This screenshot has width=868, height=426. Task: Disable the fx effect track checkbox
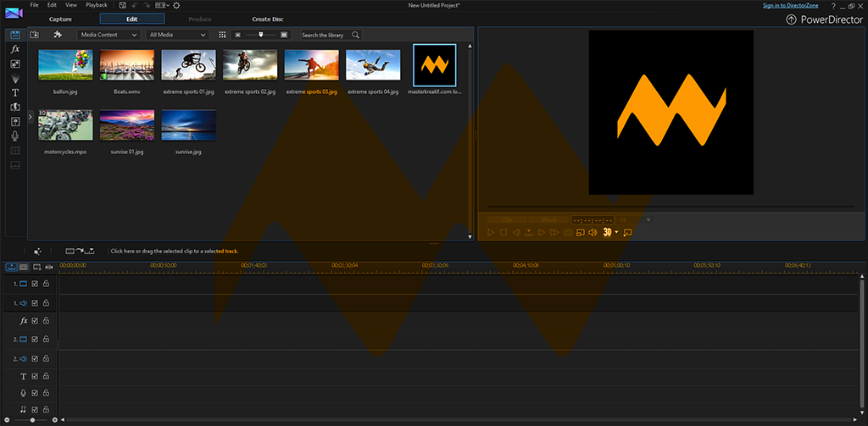(x=35, y=320)
